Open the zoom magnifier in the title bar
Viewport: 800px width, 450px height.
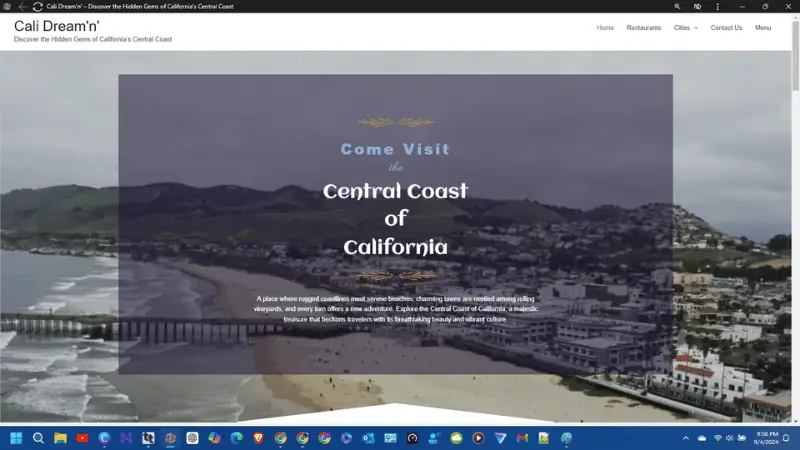tap(677, 7)
